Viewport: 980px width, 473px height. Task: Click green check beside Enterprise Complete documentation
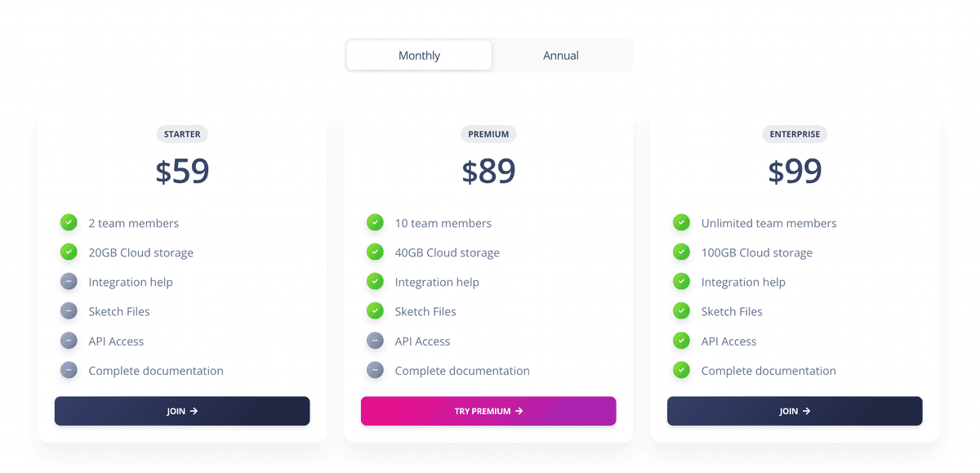(681, 370)
